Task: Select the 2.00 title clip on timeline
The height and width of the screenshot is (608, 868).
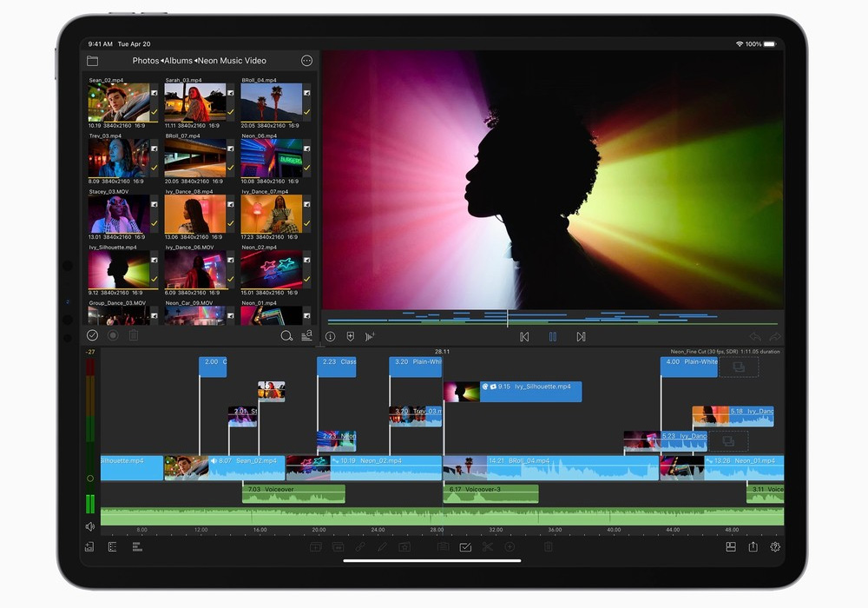Action: [213, 367]
